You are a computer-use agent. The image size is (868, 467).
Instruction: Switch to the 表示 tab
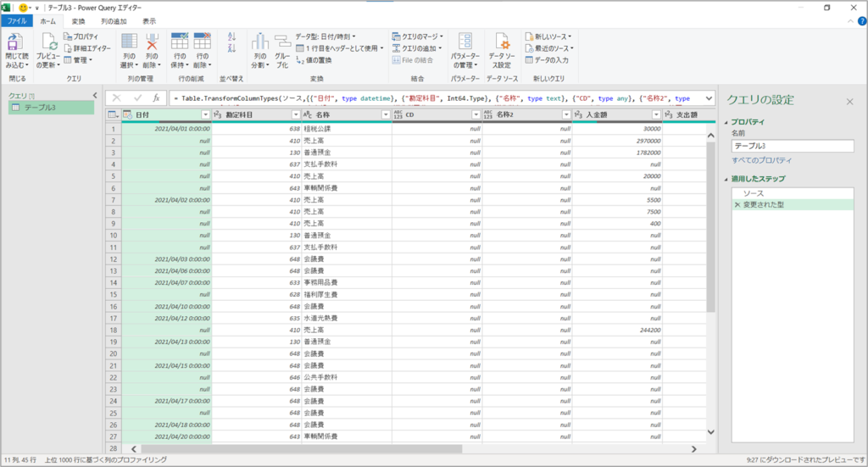click(149, 21)
